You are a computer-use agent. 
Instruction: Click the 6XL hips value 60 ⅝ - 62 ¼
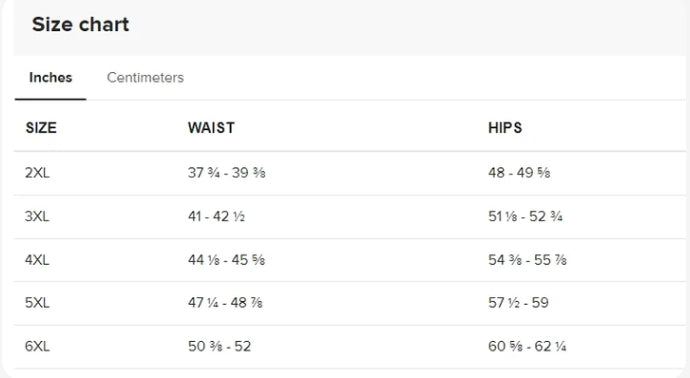point(527,346)
